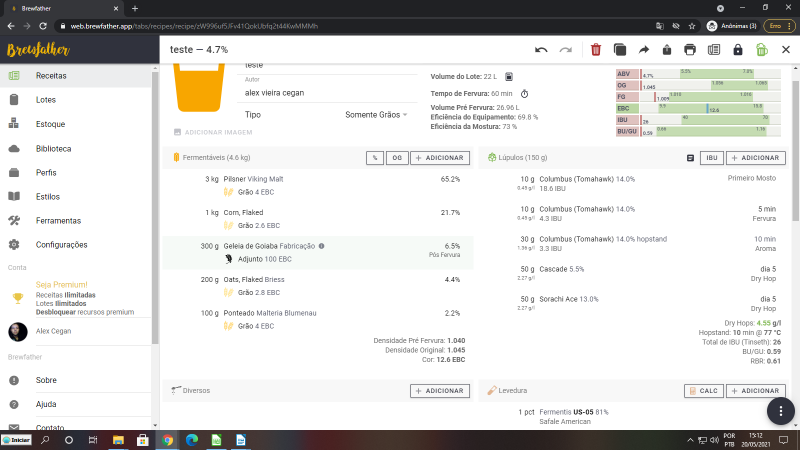Open Configurações settings
This screenshot has width=800, height=450.
[x=76, y=244]
